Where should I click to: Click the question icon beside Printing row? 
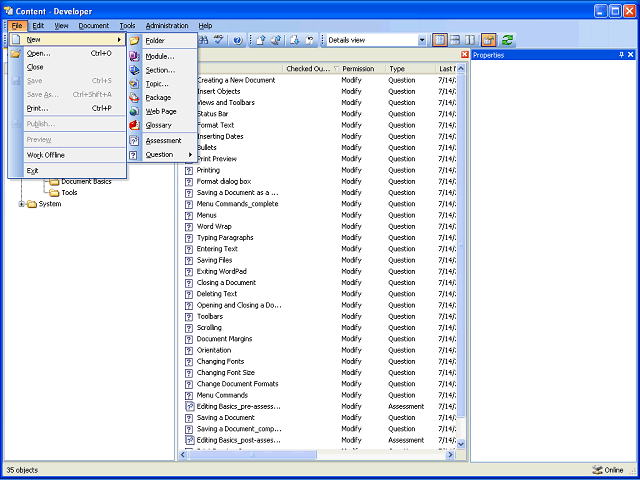click(189, 170)
